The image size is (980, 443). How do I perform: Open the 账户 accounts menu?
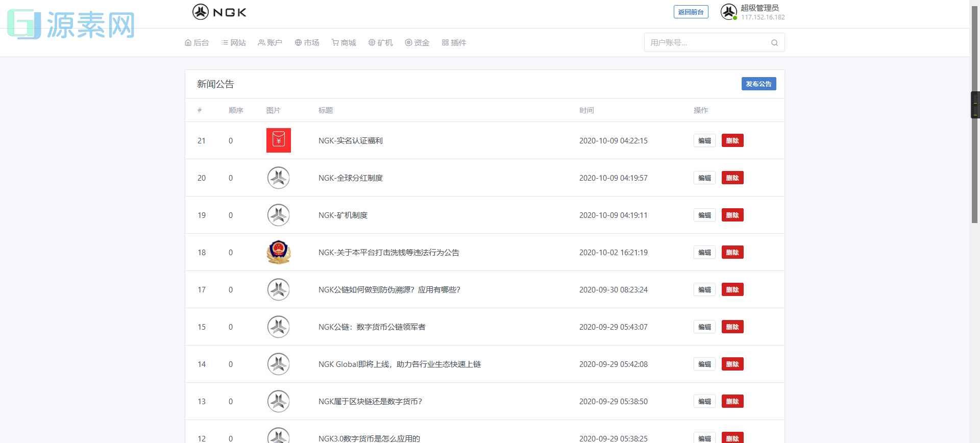(270, 43)
